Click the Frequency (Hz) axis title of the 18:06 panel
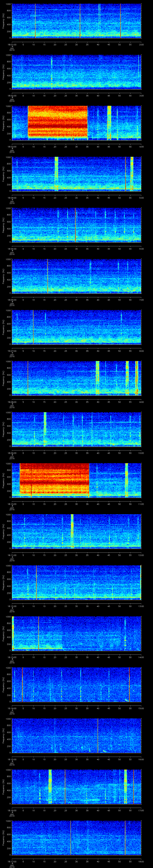 click(3, 276)
